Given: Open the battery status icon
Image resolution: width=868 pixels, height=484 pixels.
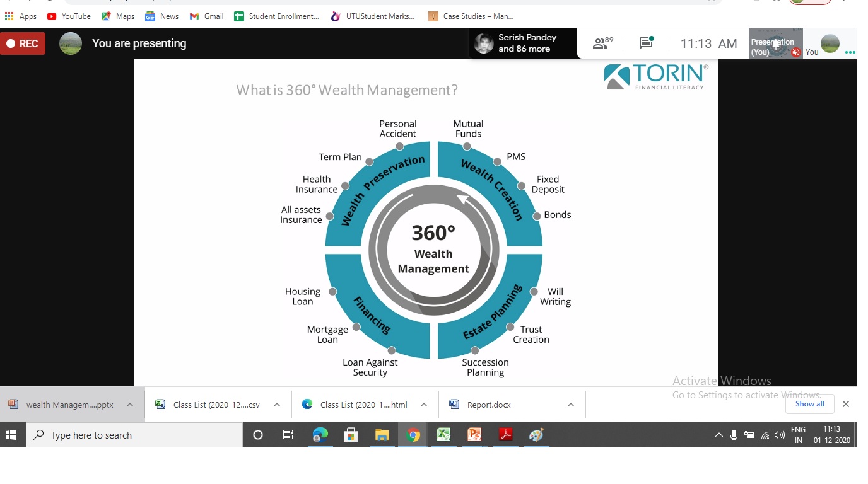Looking at the screenshot, I should pyautogui.click(x=749, y=435).
